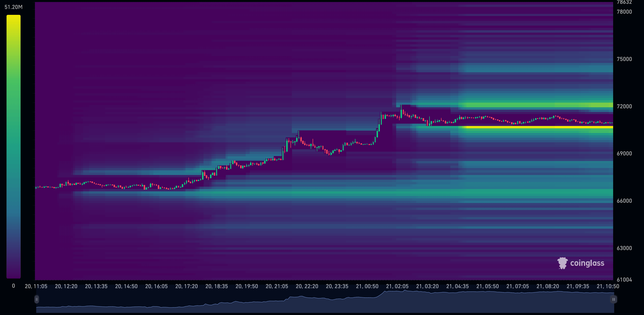Click the 66000 price axis label

[624, 201]
